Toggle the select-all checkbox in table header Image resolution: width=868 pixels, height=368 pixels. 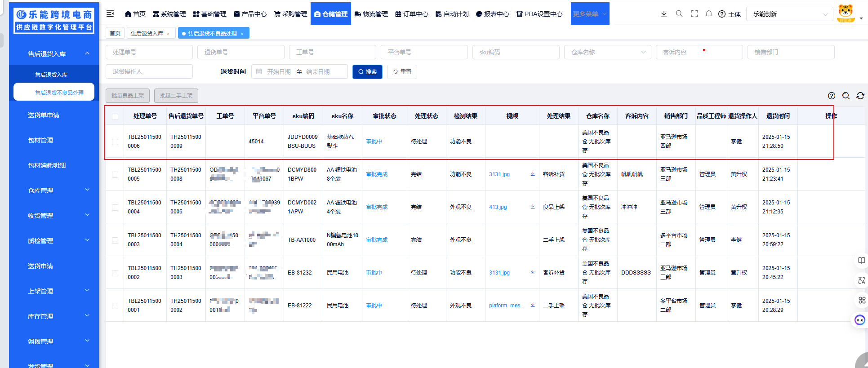pos(115,116)
